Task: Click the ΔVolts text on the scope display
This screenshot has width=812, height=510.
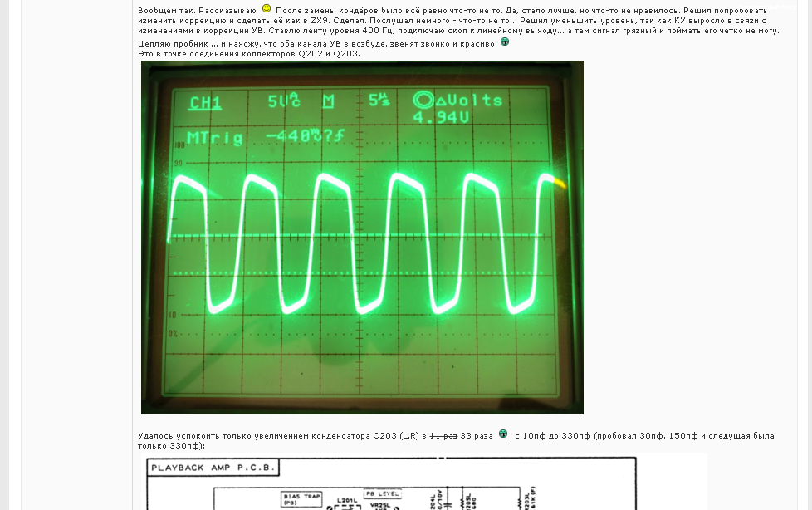Action: (x=470, y=101)
